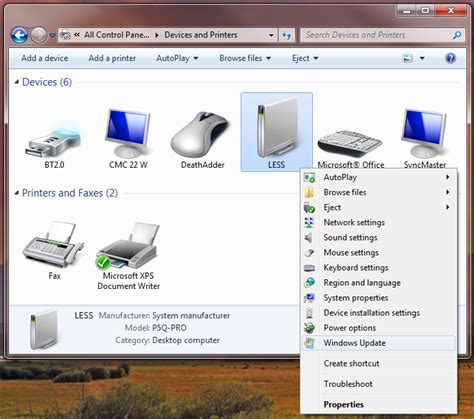Open Sound settings from context menu

click(378, 237)
